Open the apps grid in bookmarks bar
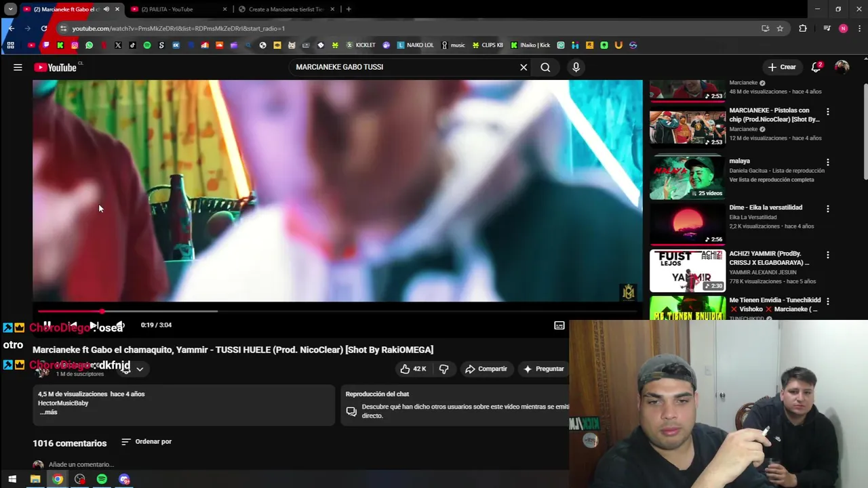 (x=10, y=45)
